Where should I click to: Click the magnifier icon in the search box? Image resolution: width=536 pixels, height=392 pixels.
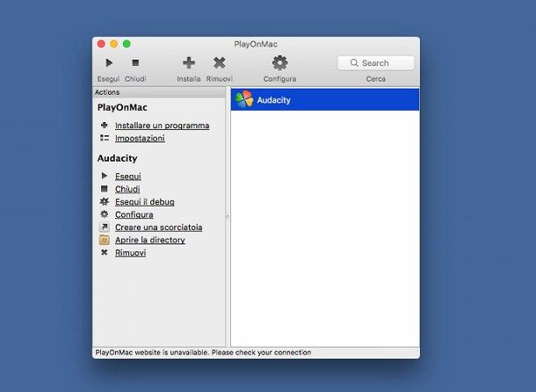tap(354, 63)
